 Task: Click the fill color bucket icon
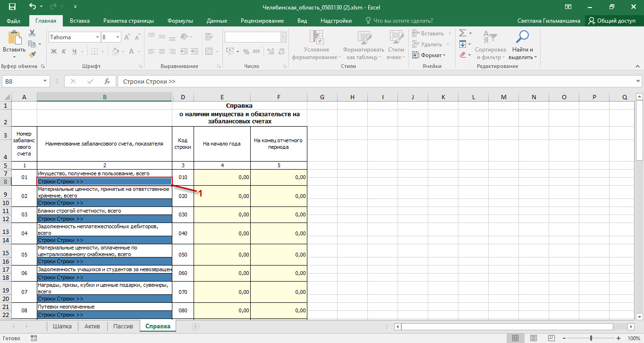(x=116, y=51)
